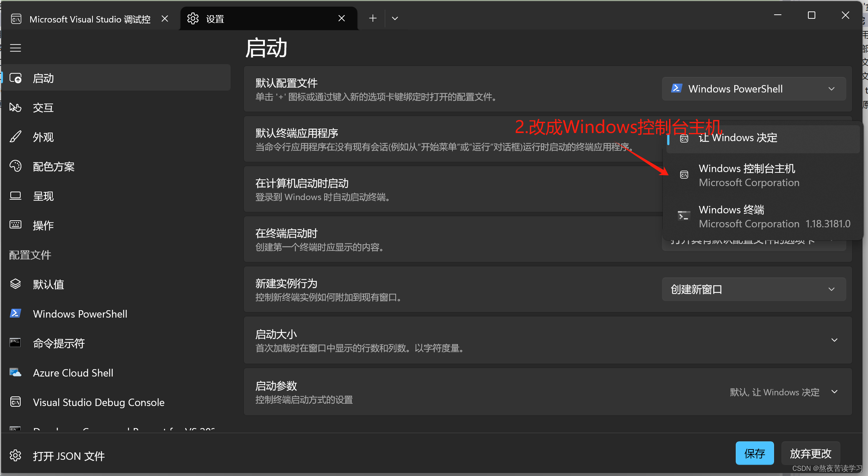Click the 操作 keyboard icon
Screen dimensions: 868x476
(15, 225)
